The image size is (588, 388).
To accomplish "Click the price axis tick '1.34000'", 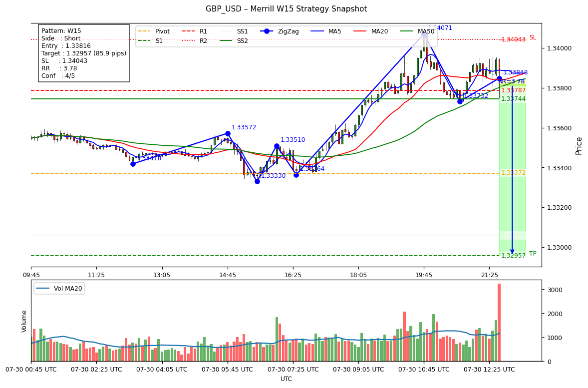I will (x=559, y=48).
